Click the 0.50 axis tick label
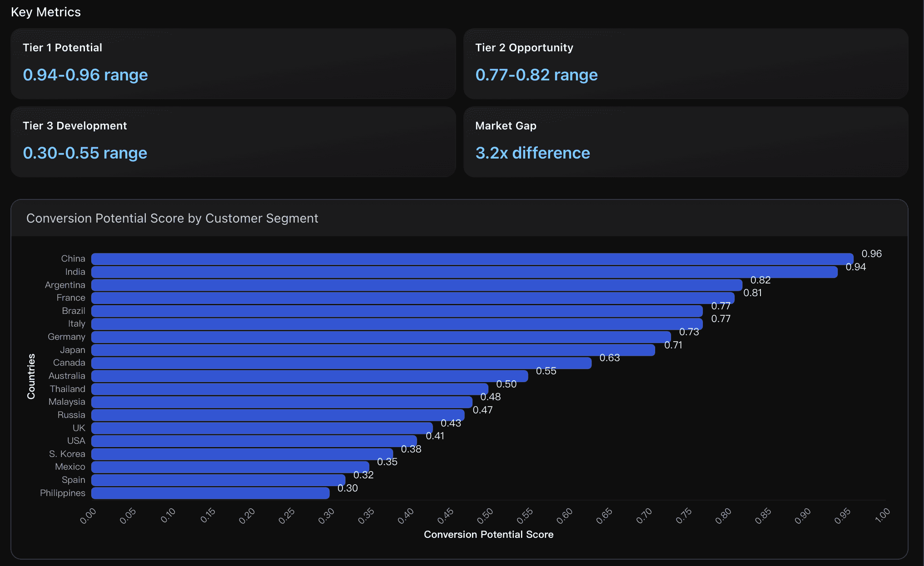924x566 pixels. tap(485, 514)
